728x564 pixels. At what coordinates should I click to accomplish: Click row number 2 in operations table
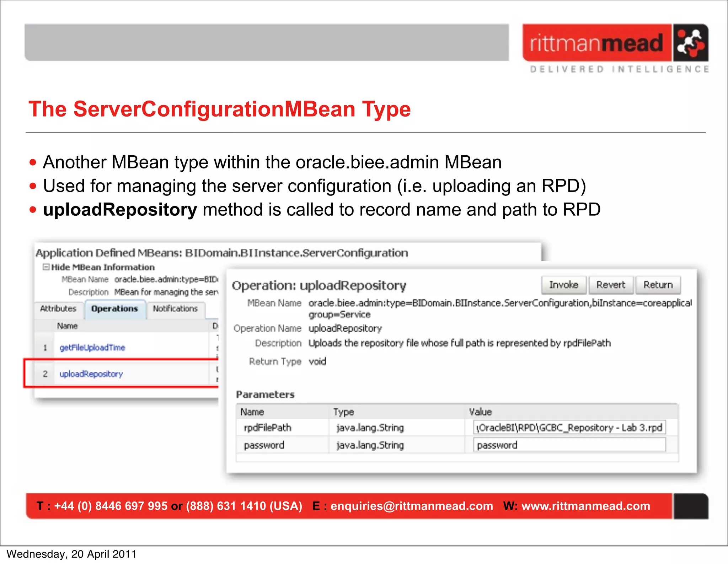click(x=45, y=374)
